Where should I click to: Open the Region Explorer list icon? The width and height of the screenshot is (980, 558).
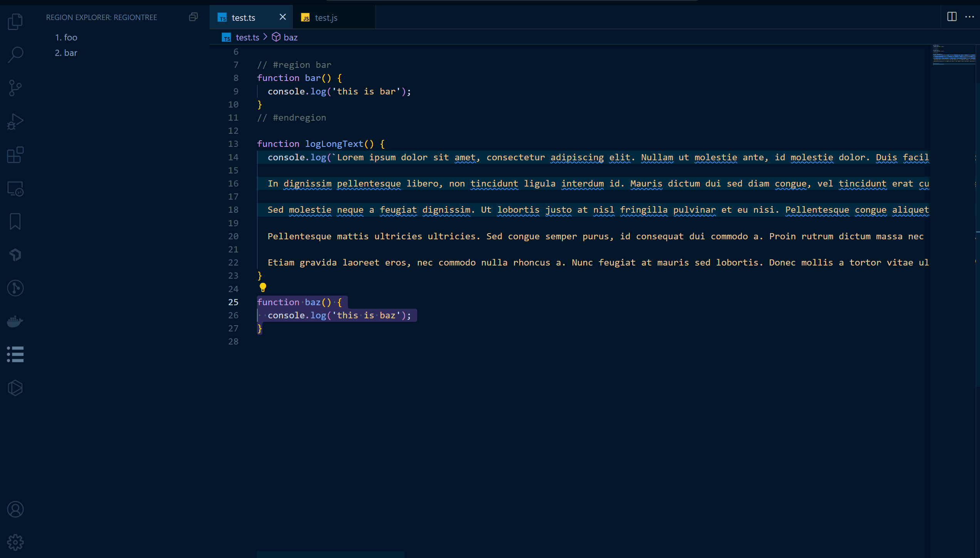(x=15, y=354)
